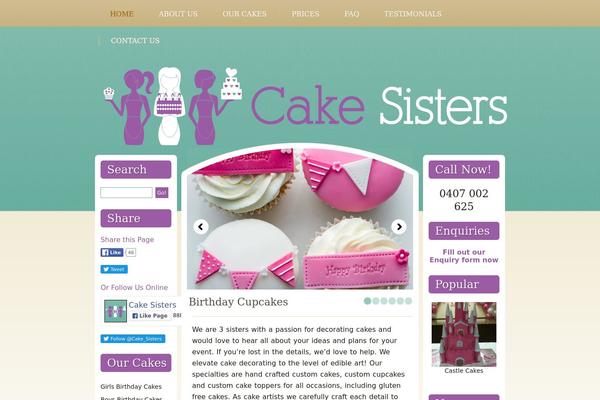Visit the Testimonials page
Image resolution: width=600 pixels, height=400 pixels.
pyautogui.click(x=412, y=14)
